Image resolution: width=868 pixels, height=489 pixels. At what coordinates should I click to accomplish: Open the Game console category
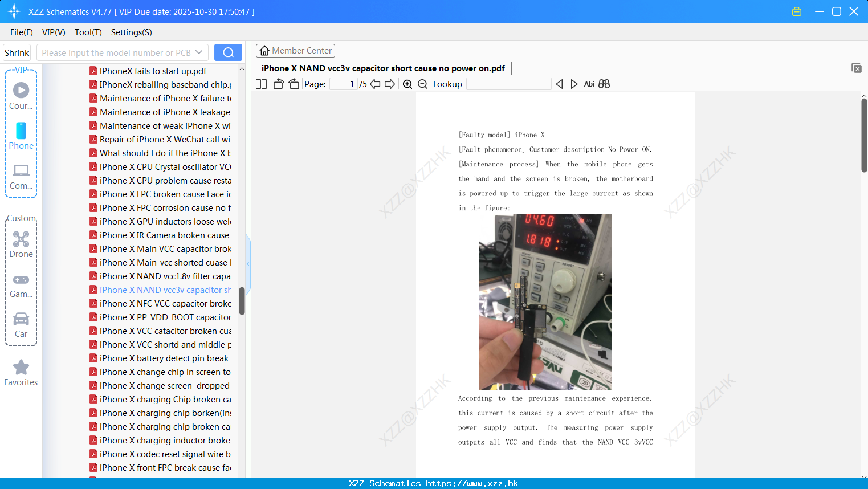(21, 285)
